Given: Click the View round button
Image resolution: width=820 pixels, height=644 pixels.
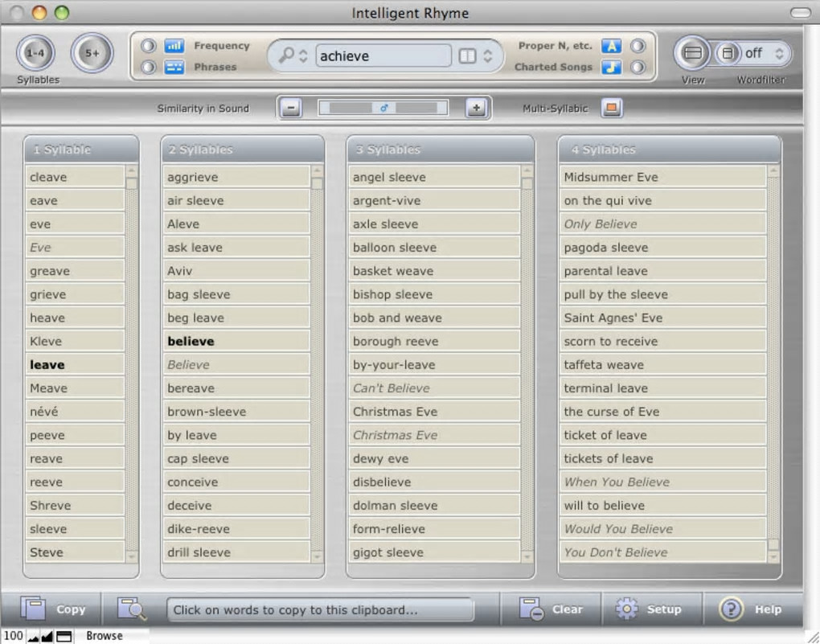Looking at the screenshot, I should coord(692,53).
